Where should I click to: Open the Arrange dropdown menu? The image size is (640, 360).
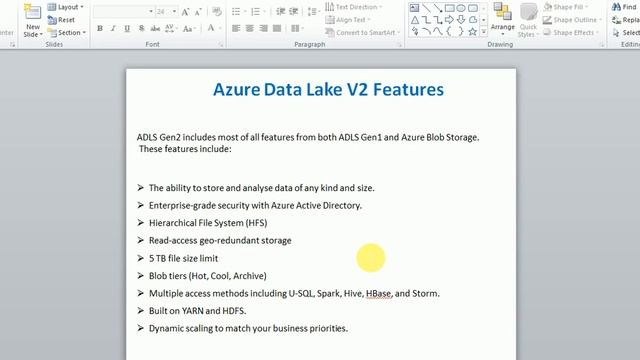[502, 18]
